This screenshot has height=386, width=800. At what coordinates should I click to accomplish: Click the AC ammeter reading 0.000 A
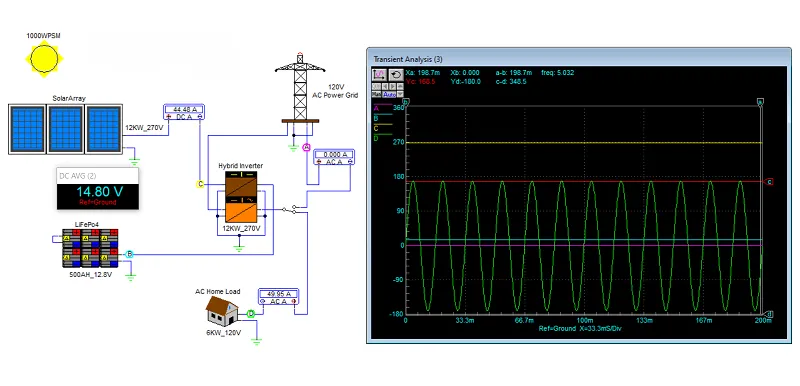click(334, 157)
